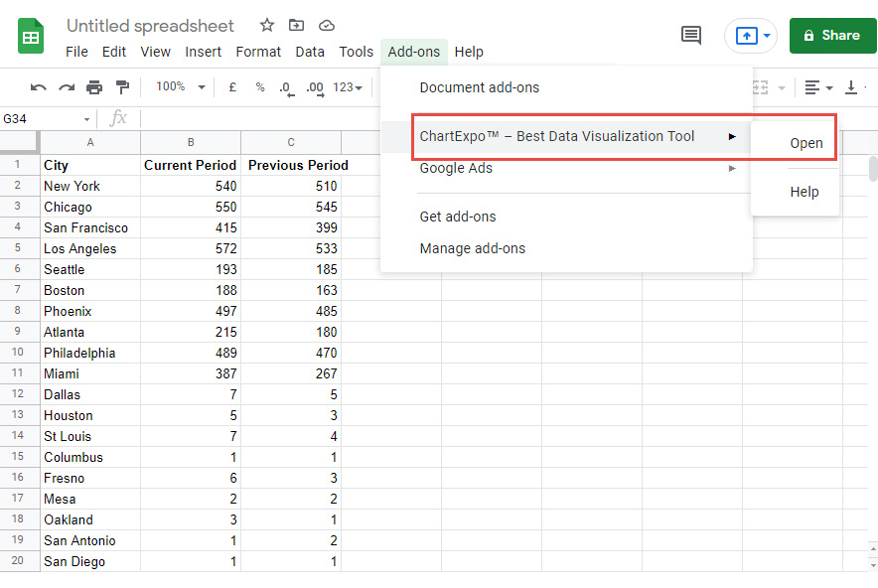Select row 1 header
The width and height of the screenshot is (878, 588).
click(x=18, y=165)
